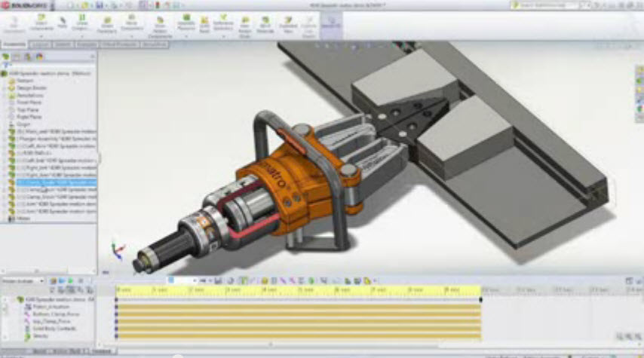Click the 5 sec mark on the timeline

pyautogui.click(x=305, y=290)
